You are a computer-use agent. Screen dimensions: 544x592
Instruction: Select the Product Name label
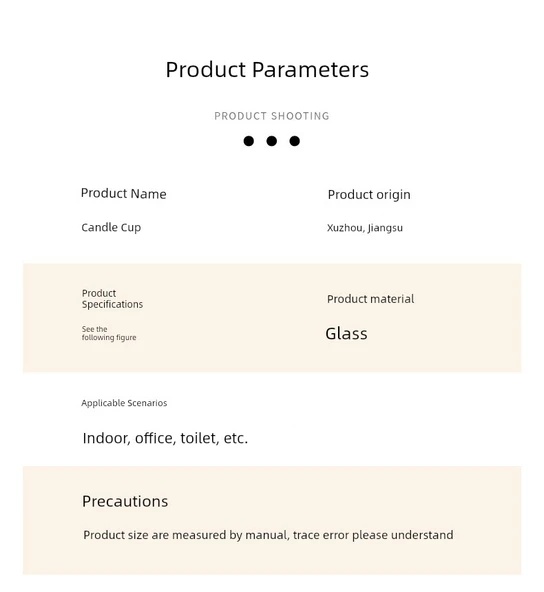[123, 193]
